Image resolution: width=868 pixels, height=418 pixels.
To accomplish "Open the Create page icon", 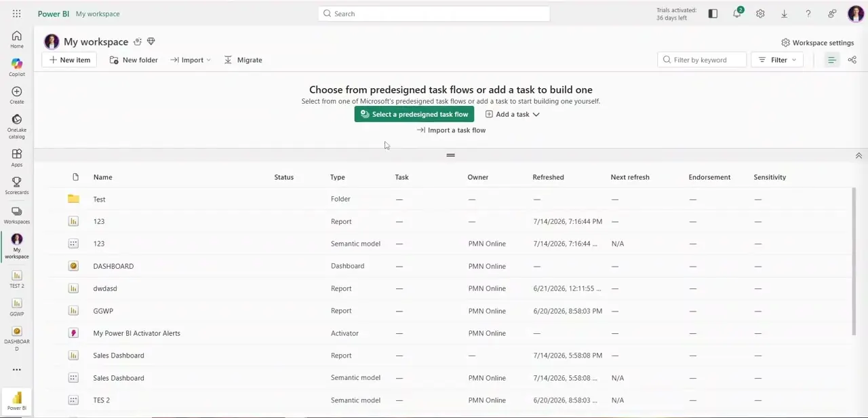I will point(17,95).
